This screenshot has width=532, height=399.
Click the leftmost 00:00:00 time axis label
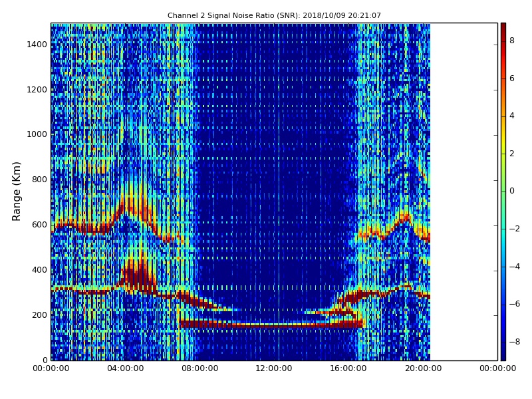pyautogui.click(x=51, y=368)
